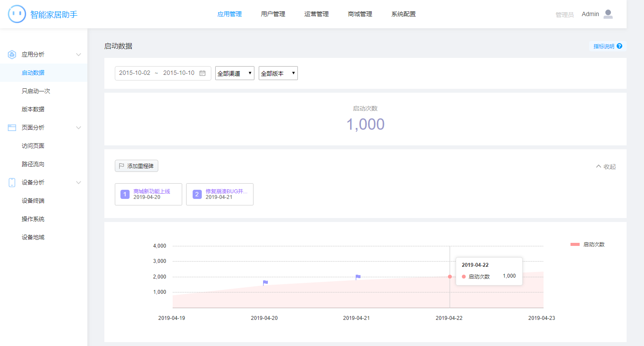
Task: Click the 设备分析 phone icon
Action: click(x=12, y=182)
